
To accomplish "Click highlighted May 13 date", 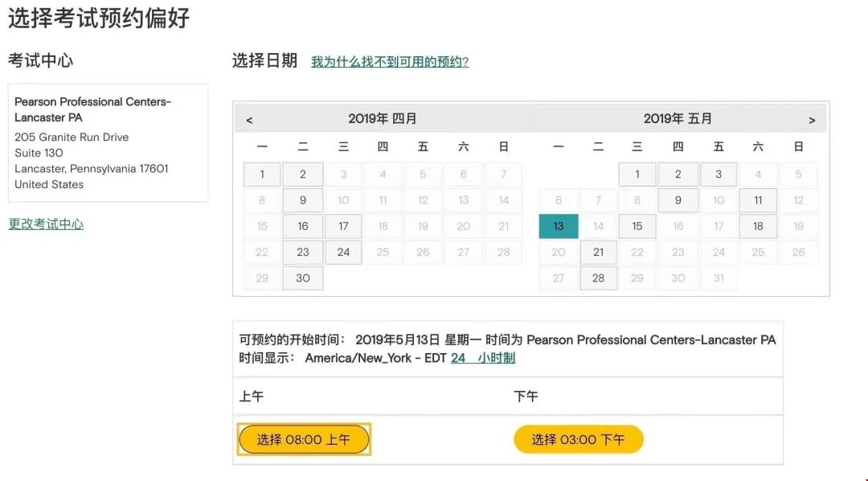I will (559, 226).
